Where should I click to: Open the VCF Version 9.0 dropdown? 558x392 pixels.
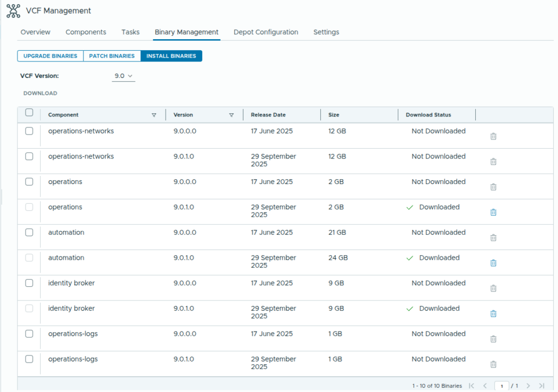[123, 76]
